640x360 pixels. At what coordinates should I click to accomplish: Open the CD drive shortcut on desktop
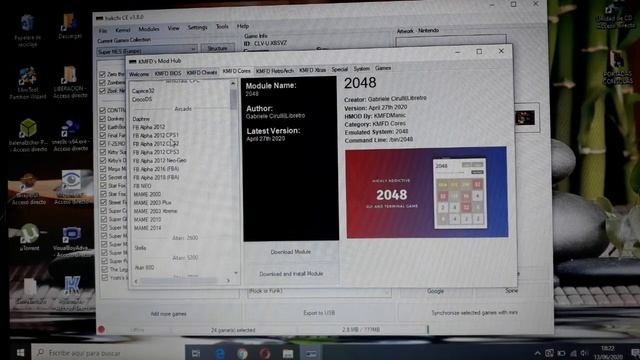tap(616, 16)
